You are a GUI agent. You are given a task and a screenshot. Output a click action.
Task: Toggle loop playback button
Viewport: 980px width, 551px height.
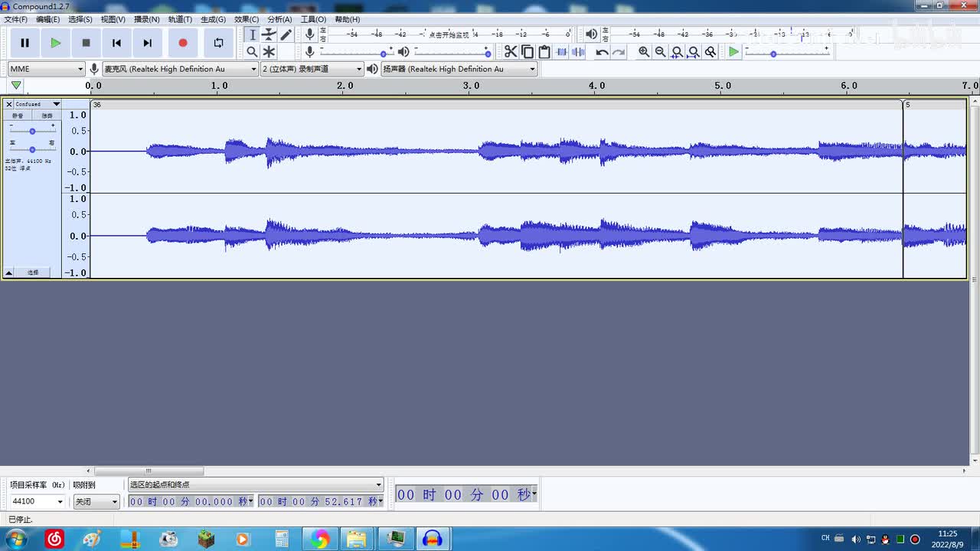tap(218, 43)
